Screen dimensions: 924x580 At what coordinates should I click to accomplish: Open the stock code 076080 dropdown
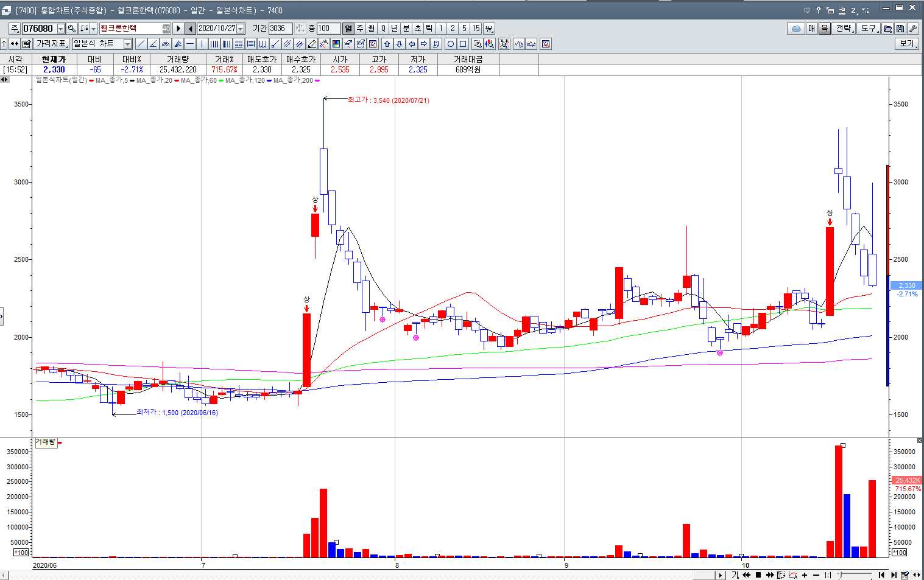(60, 29)
